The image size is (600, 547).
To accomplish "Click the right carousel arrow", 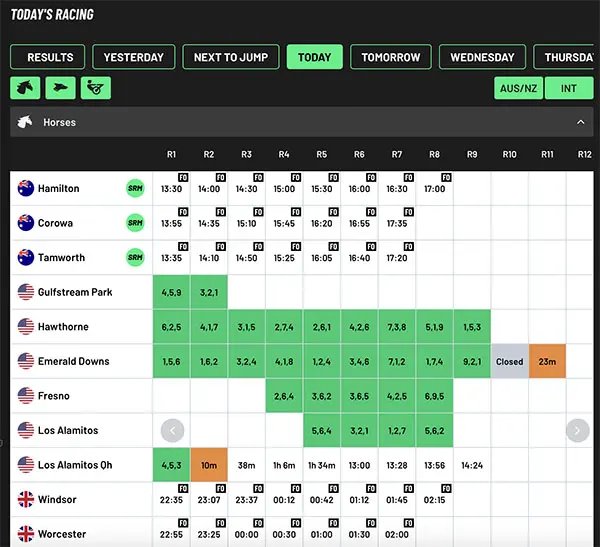I will 577,431.
